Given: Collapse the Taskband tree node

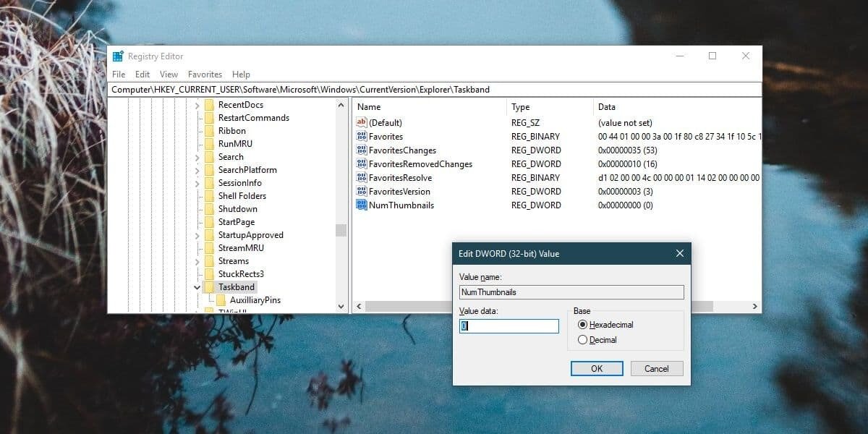Looking at the screenshot, I should click(197, 287).
